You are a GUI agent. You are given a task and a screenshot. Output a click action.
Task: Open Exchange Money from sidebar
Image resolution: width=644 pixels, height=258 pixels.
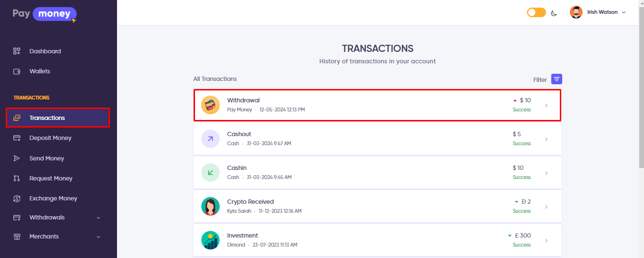pyautogui.click(x=53, y=198)
